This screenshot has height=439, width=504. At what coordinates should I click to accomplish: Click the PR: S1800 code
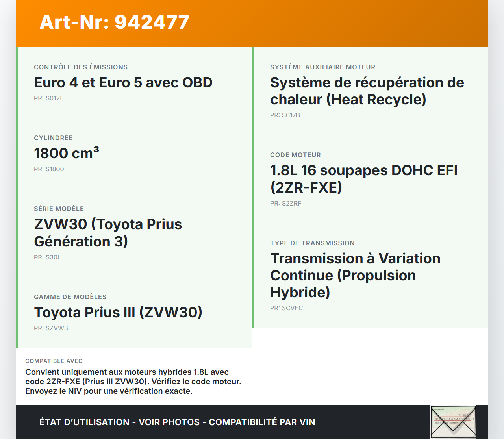tap(49, 169)
